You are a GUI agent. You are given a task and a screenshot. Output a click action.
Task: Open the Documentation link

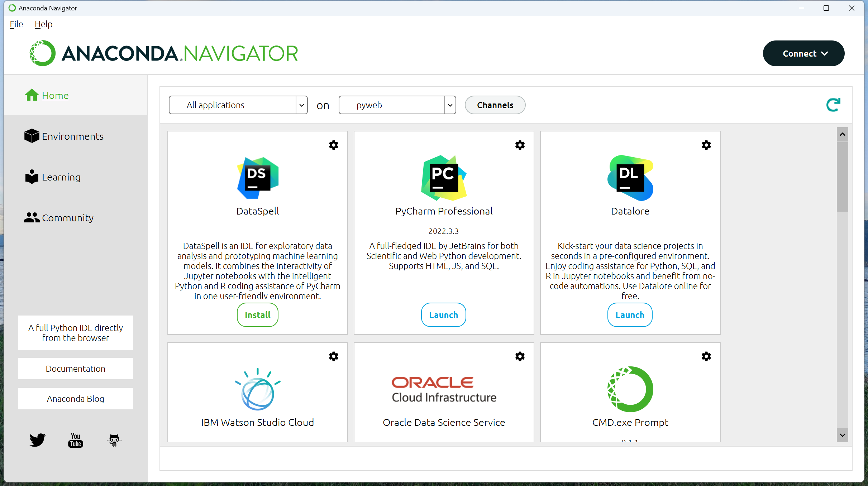coord(76,369)
